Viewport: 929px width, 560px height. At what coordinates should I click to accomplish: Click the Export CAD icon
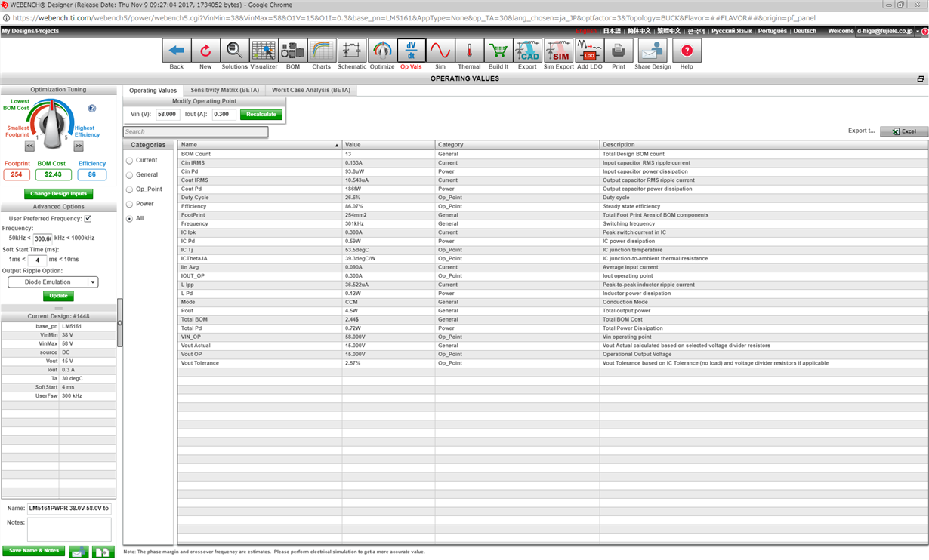coord(527,51)
